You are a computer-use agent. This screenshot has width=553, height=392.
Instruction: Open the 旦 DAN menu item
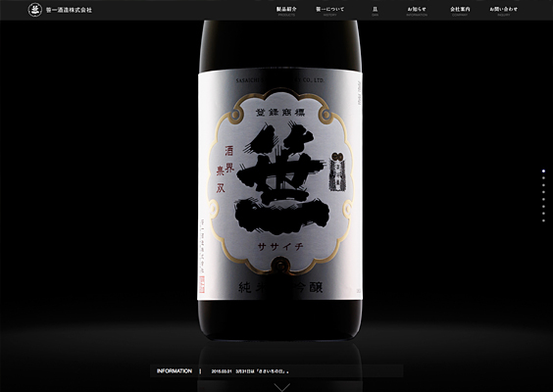[375, 11]
